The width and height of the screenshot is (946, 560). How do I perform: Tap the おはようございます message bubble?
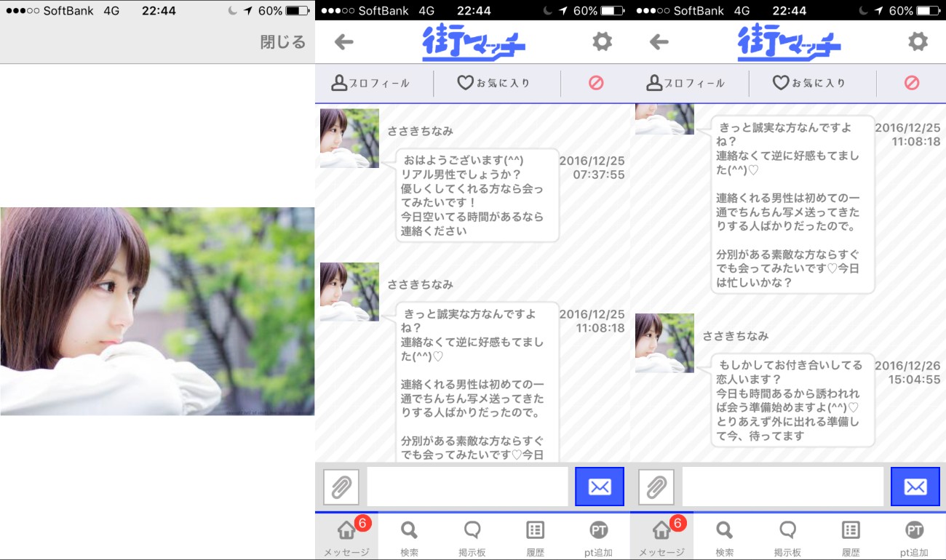(x=477, y=195)
